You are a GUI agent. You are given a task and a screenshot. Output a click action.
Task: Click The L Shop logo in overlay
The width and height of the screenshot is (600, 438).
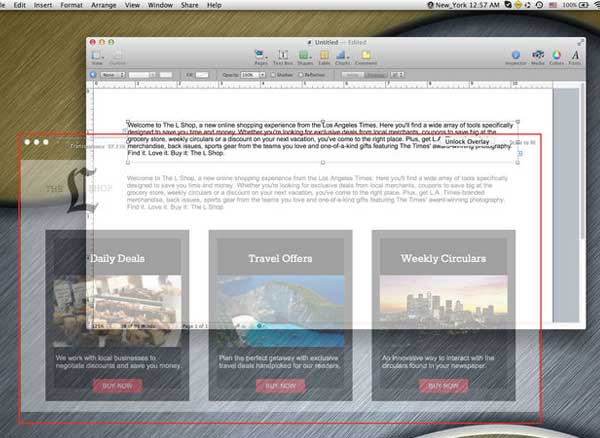[79, 189]
